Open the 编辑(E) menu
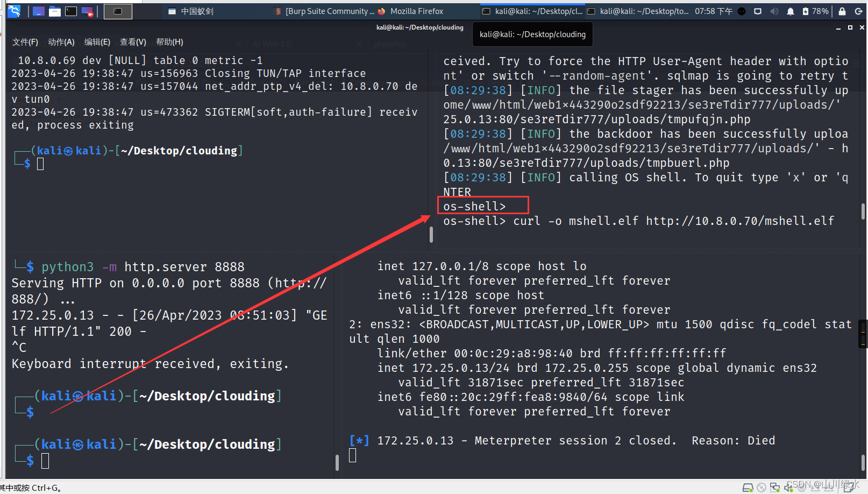Screen dimensions: 868x494 coord(97,42)
